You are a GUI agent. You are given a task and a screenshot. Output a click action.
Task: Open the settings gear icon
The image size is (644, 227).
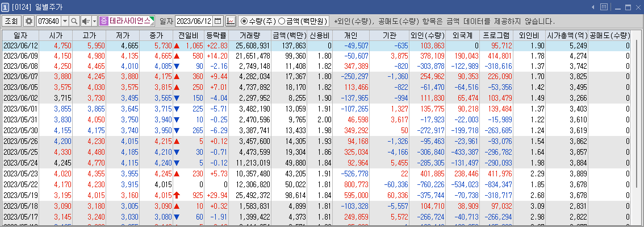pyautogui.click(x=29, y=21)
